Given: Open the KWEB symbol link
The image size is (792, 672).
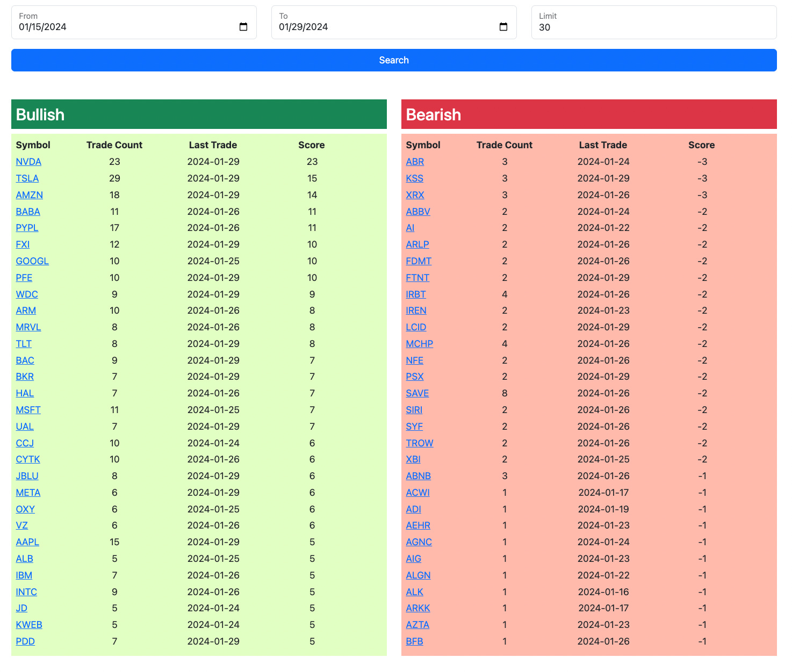Looking at the screenshot, I should 29,625.
